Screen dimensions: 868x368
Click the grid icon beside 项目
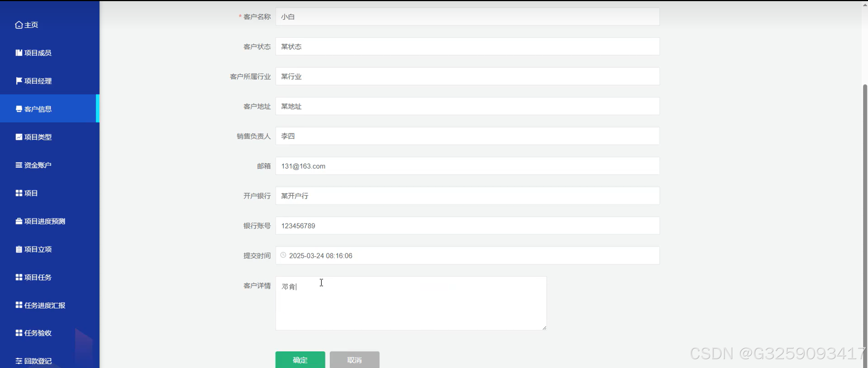tap(19, 193)
